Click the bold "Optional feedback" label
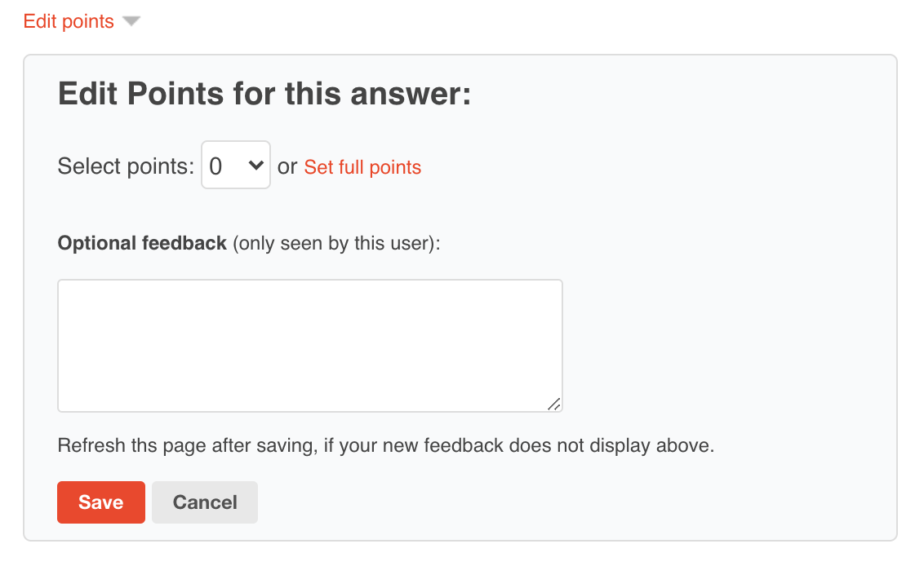924x566 pixels. coord(142,243)
